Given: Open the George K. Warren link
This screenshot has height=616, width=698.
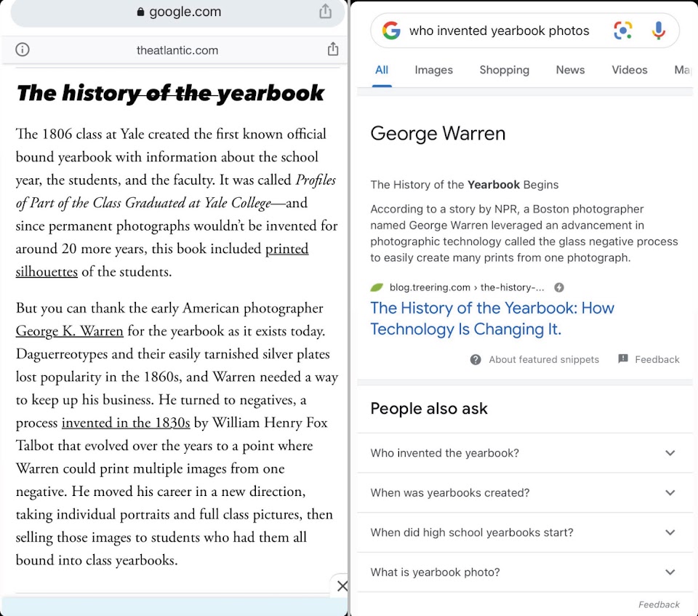Looking at the screenshot, I should [70, 331].
